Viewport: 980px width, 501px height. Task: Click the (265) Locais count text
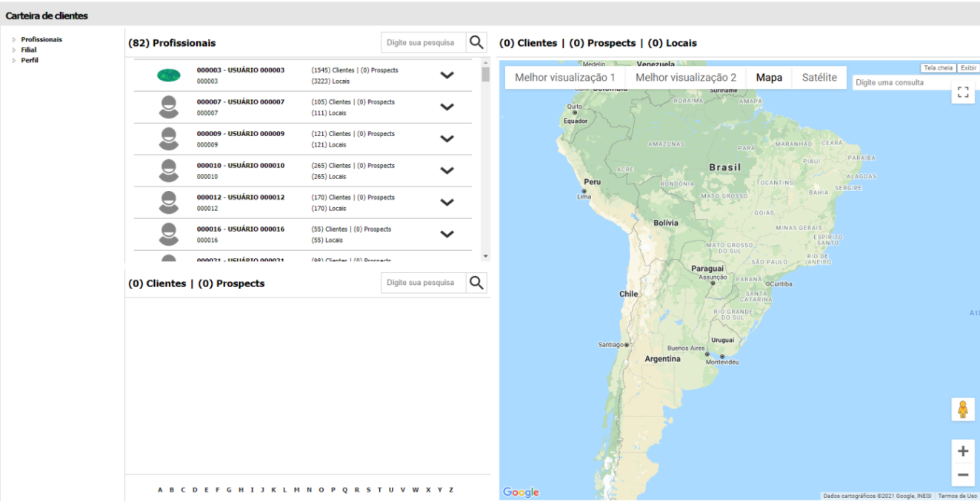329,177
